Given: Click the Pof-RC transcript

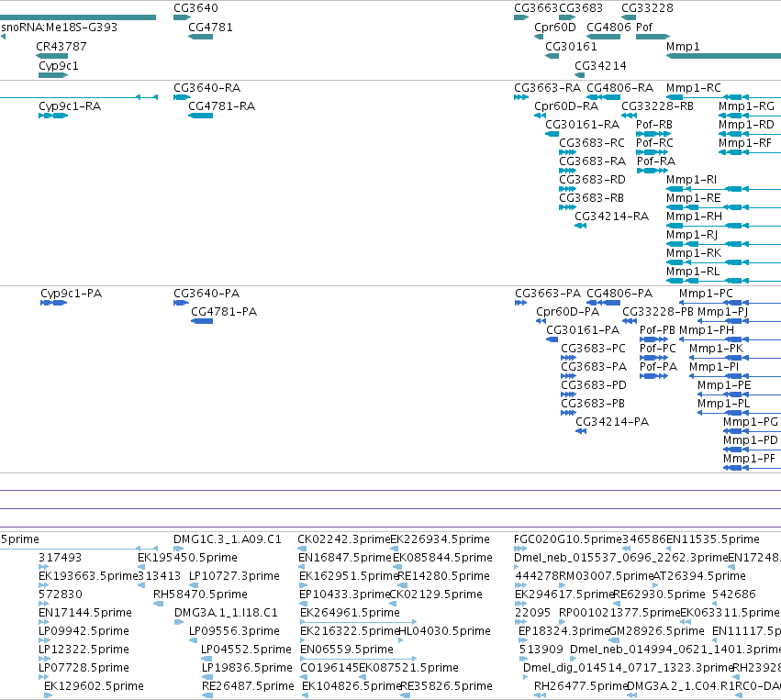Looking at the screenshot, I should tap(652, 152).
